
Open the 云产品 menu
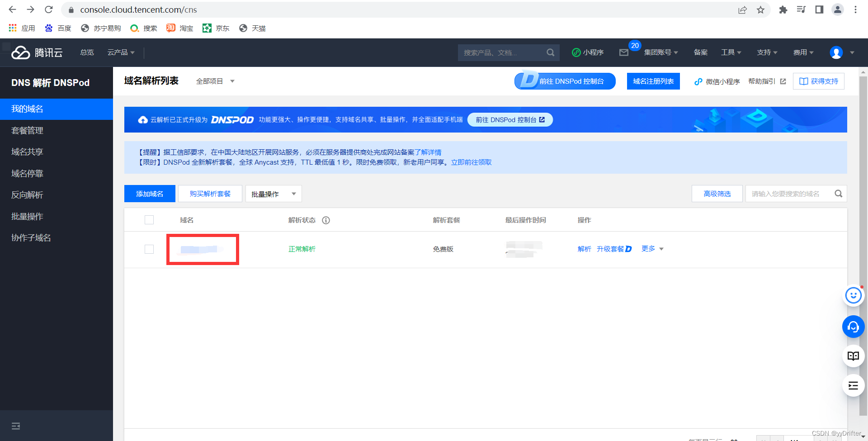(121, 52)
